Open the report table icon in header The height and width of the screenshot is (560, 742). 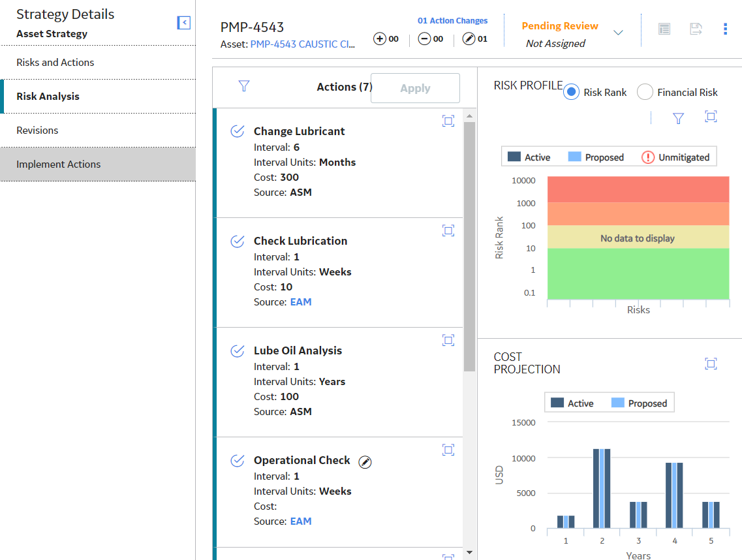[x=664, y=29]
